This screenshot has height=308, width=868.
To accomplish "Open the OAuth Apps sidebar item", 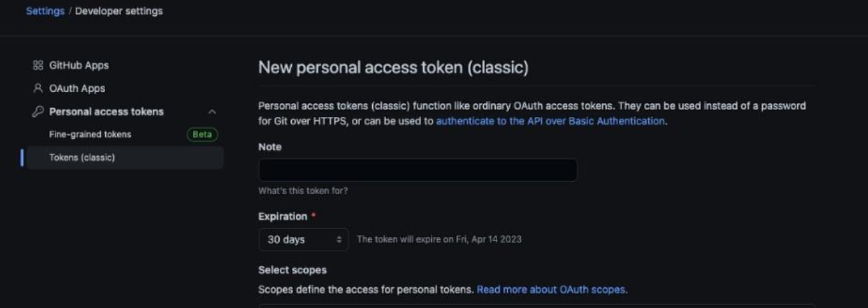I will coord(124,88).
